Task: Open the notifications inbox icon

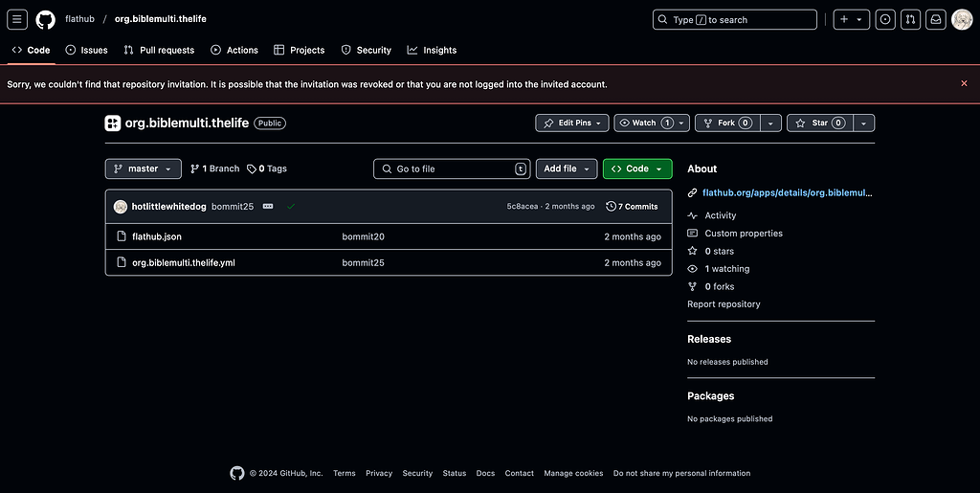Action: pyautogui.click(x=935, y=19)
